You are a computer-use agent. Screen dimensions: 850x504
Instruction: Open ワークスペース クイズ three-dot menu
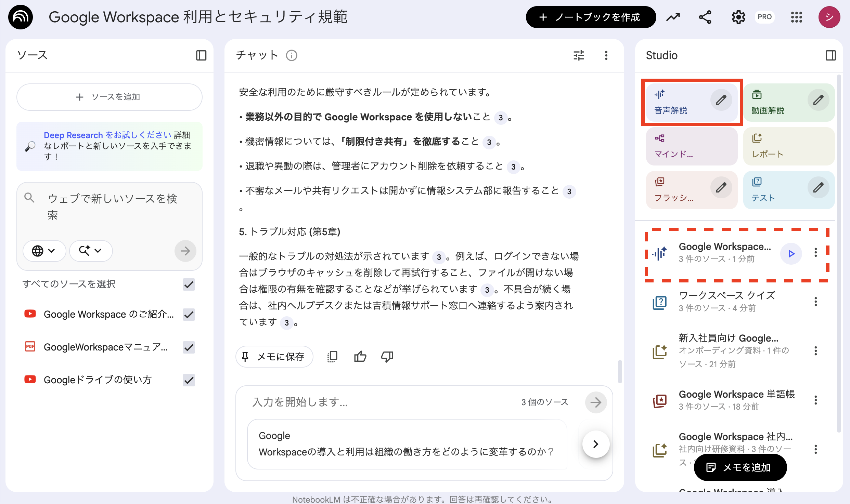(816, 301)
